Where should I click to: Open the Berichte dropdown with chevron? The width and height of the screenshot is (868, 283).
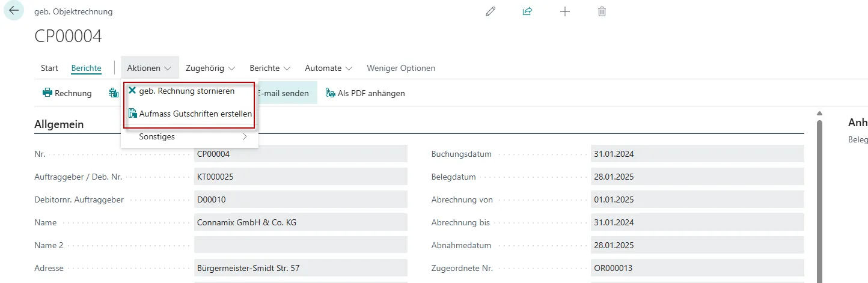point(270,68)
